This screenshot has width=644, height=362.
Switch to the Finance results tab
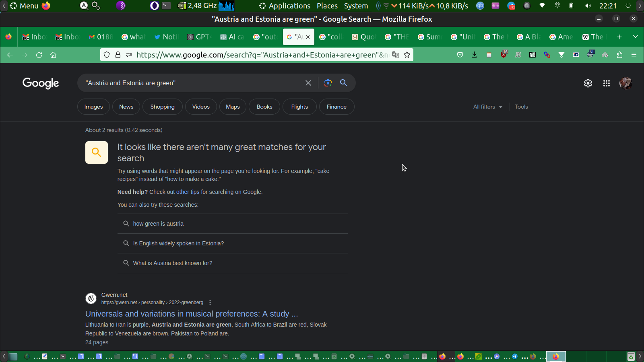(336, 107)
